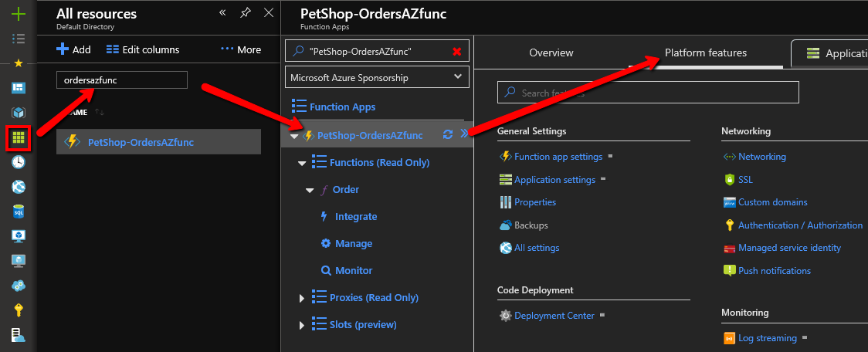The width and height of the screenshot is (868, 352).
Task: Select PetShop-OrdersAZfunc in resources list
Action: point(158,142)
